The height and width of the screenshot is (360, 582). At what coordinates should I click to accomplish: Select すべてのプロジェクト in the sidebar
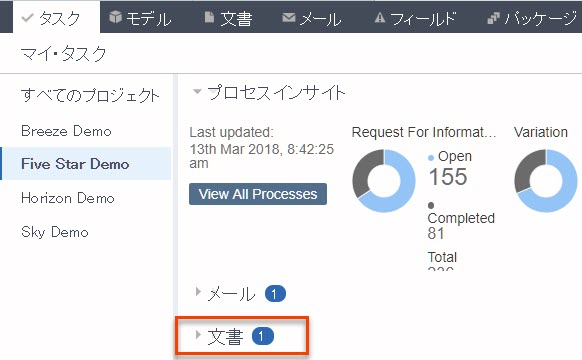90,95
